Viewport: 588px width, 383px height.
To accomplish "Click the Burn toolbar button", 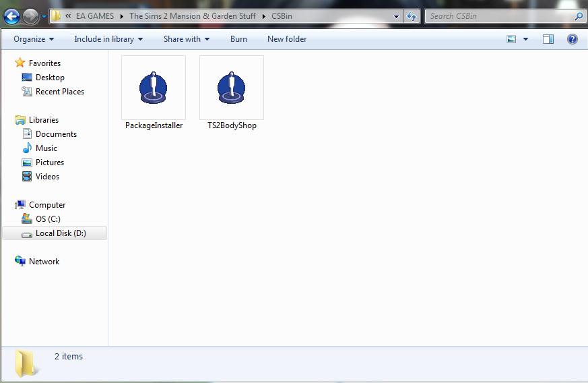I will point(238,39).
